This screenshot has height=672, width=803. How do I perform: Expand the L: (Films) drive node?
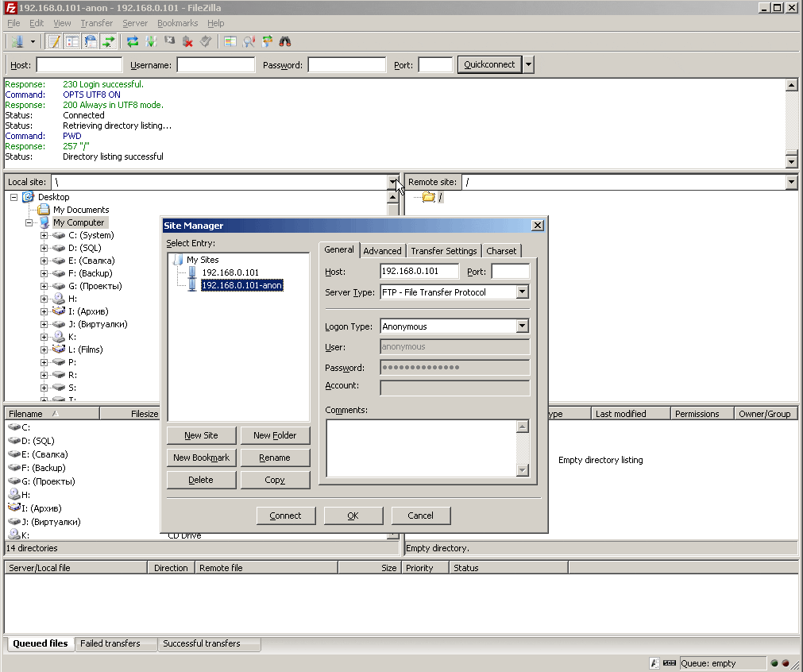pyautogui.click(x=44, y=350)
